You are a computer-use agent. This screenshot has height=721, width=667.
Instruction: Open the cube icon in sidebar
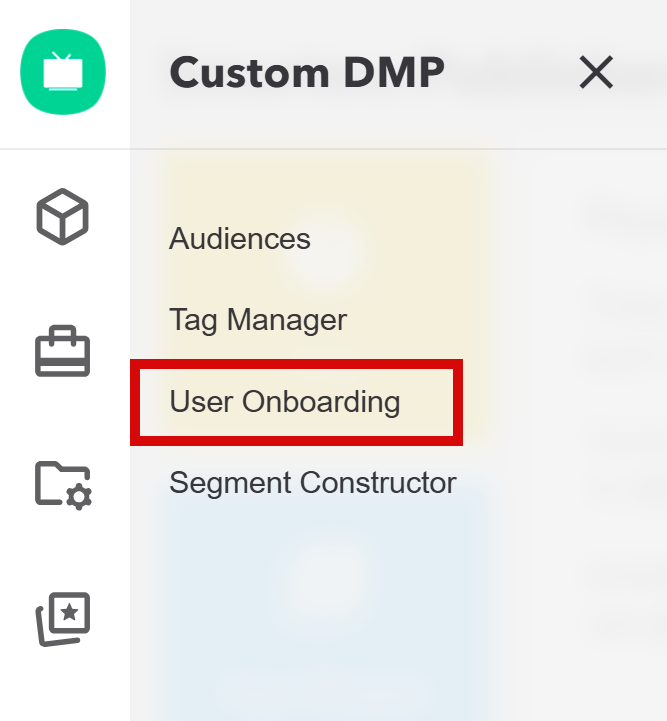click(x=63, y=217)
